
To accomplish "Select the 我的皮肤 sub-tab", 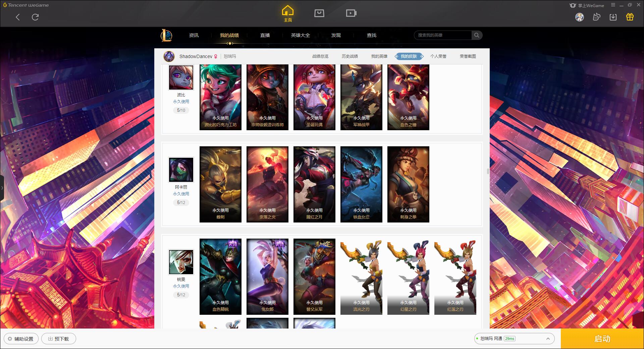I will pos(409,56).
